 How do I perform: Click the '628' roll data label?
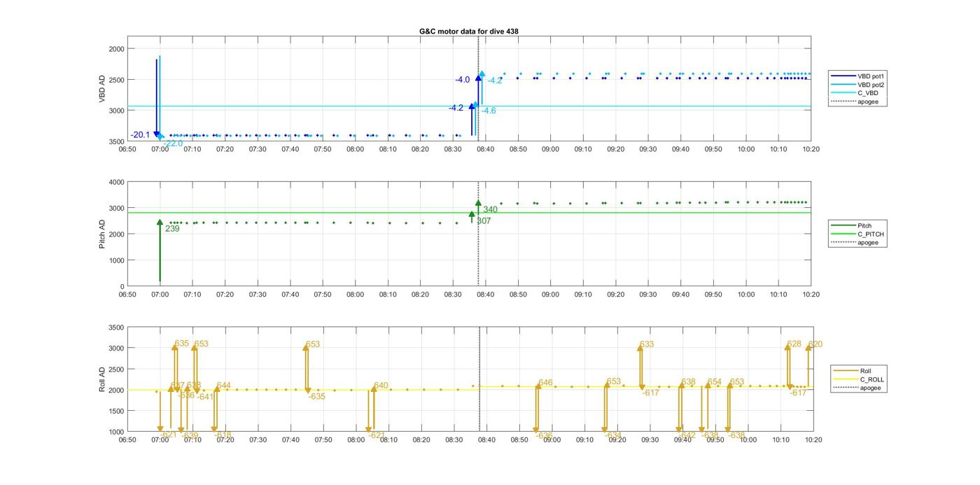coord(794,344)
